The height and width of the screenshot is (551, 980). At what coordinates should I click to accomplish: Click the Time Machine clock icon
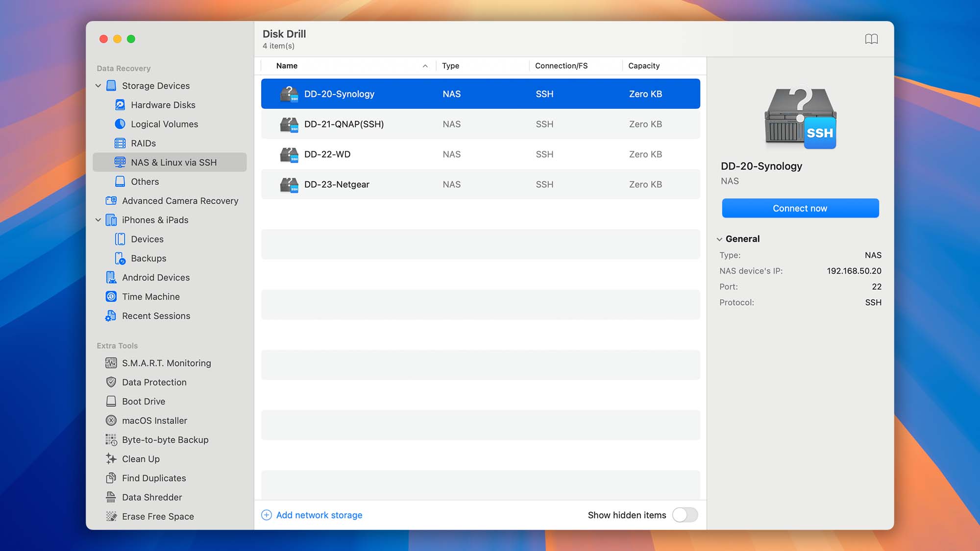[111, 296]
